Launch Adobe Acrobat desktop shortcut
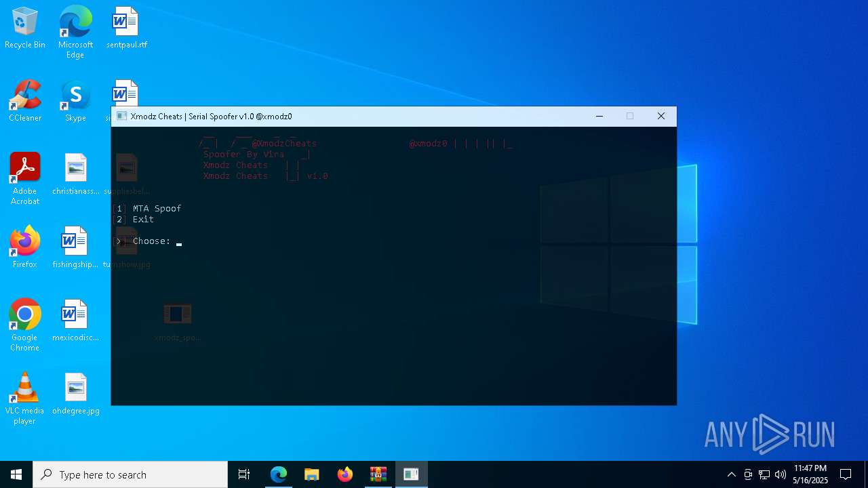Screen dimensions: 868x488 pyautogui.click(x=25, y=179)
